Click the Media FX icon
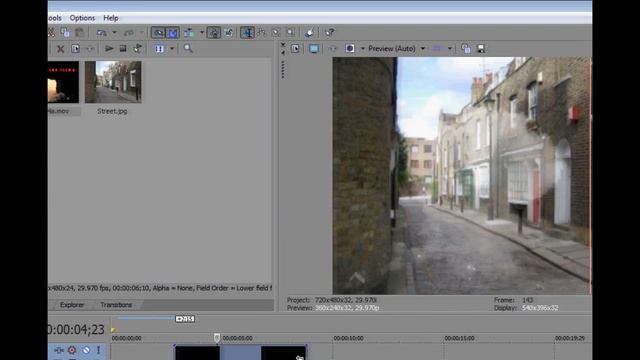This screenshot has width=640, height=360. (90, 49)
